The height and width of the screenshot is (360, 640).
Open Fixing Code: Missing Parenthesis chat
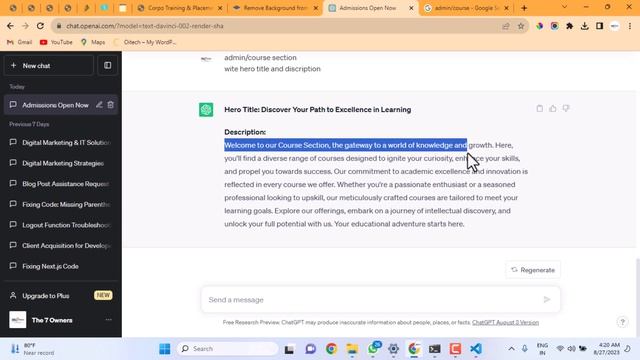(x=61, y=204)
